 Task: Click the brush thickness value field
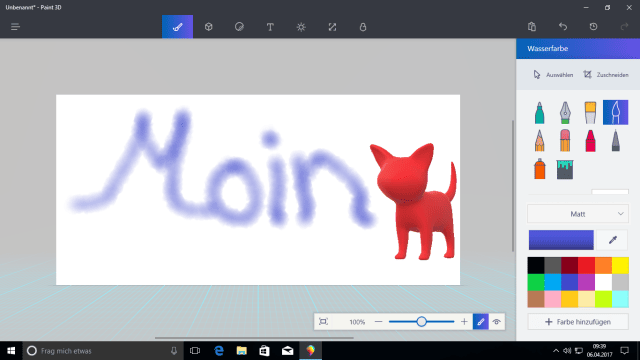[x=610, y=192]
